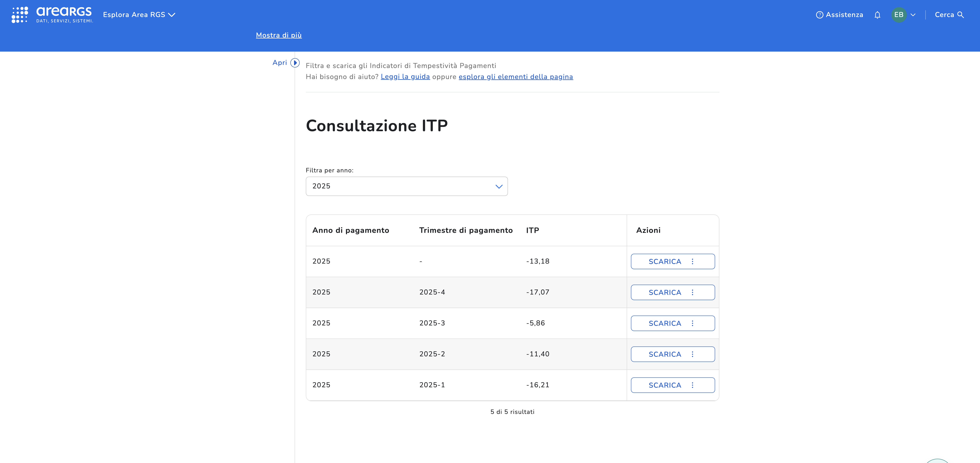Open the Leggi la guida link
The width and height of the screenshot is (980, 463).
coord(405,77)
